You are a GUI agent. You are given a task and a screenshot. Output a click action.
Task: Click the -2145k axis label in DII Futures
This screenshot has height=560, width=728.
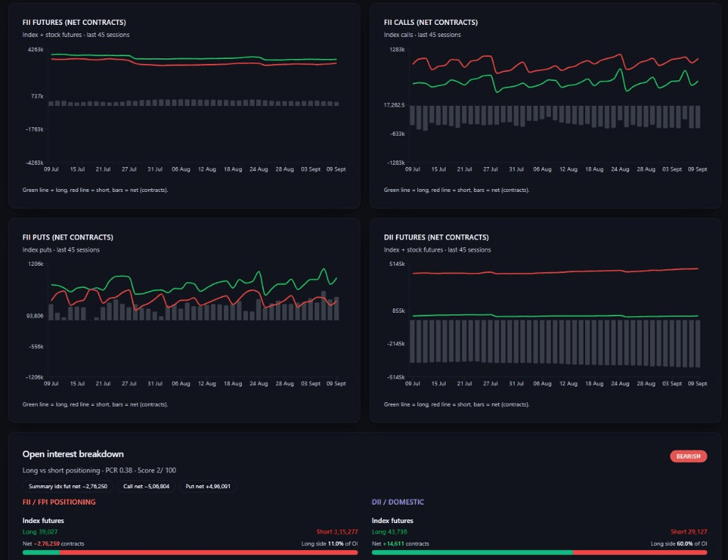396,344
